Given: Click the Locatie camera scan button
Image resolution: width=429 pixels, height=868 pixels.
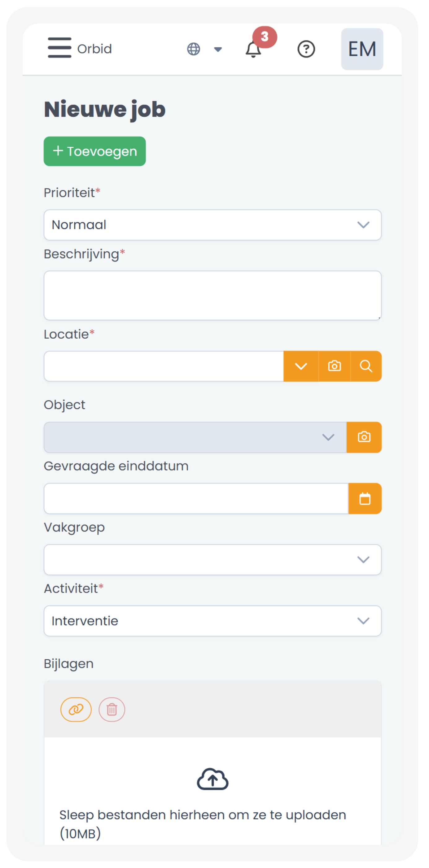Looking at the screenshot, I should coord(334,366).
